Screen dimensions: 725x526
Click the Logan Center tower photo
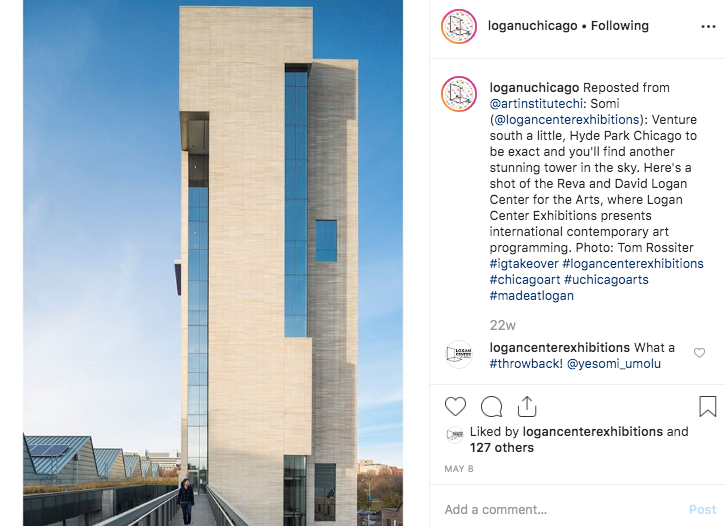coord(213,263)
